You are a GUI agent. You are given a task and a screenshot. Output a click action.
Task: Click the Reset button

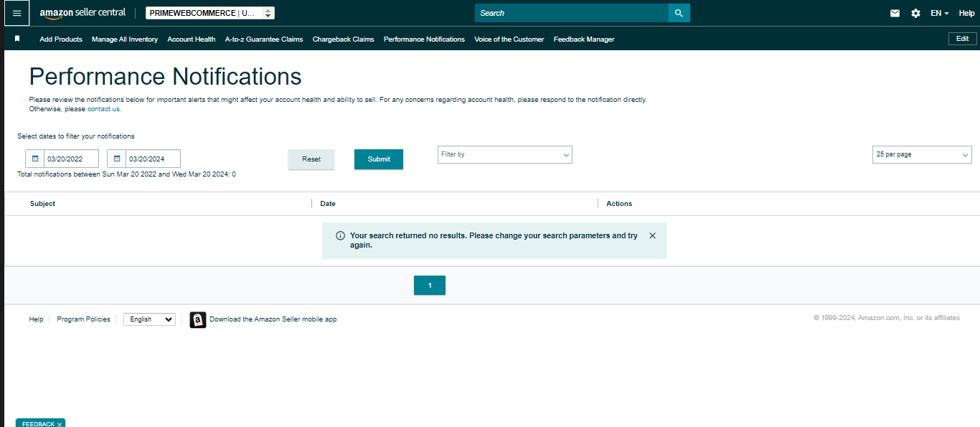311,159
